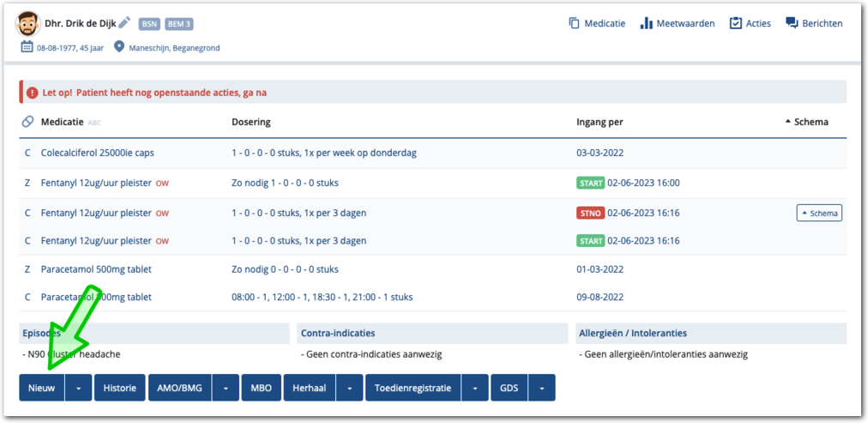Open Colecalciferol 25000ie caps medication entry

point(97,153)
